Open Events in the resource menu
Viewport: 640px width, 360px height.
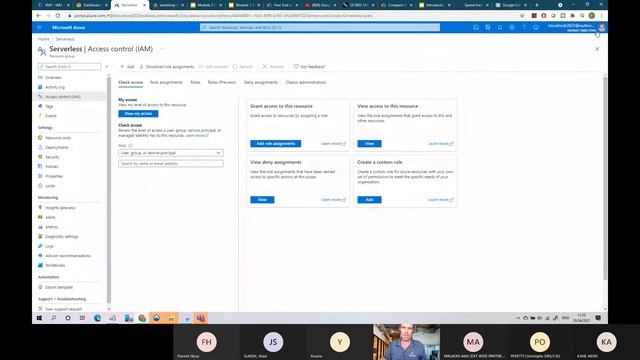point(51,116)
